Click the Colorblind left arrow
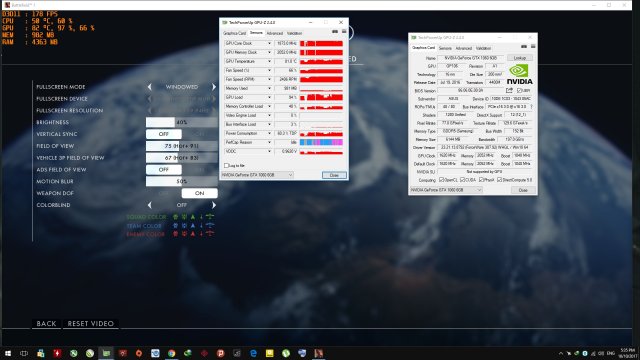This screenshot has height=360, width=640. pos(149,205)
